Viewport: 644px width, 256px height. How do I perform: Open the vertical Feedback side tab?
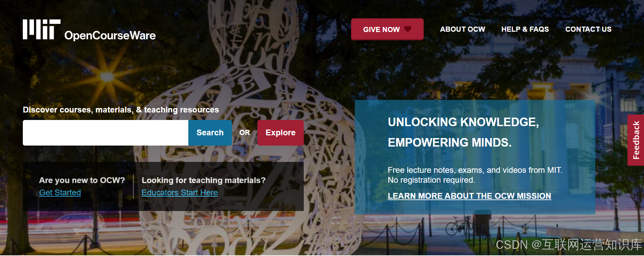[x=636, y=140]
